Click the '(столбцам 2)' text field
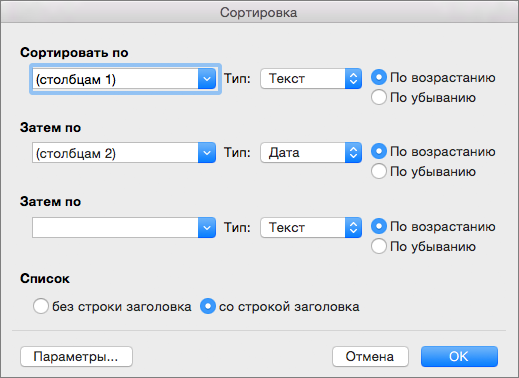The image size is (519, 378). click(x=115, y=153)
